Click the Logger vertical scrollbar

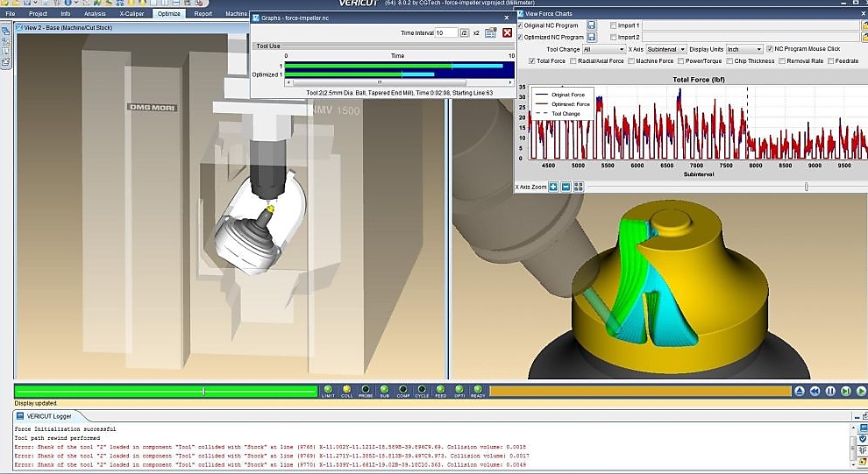click(853, 446)
